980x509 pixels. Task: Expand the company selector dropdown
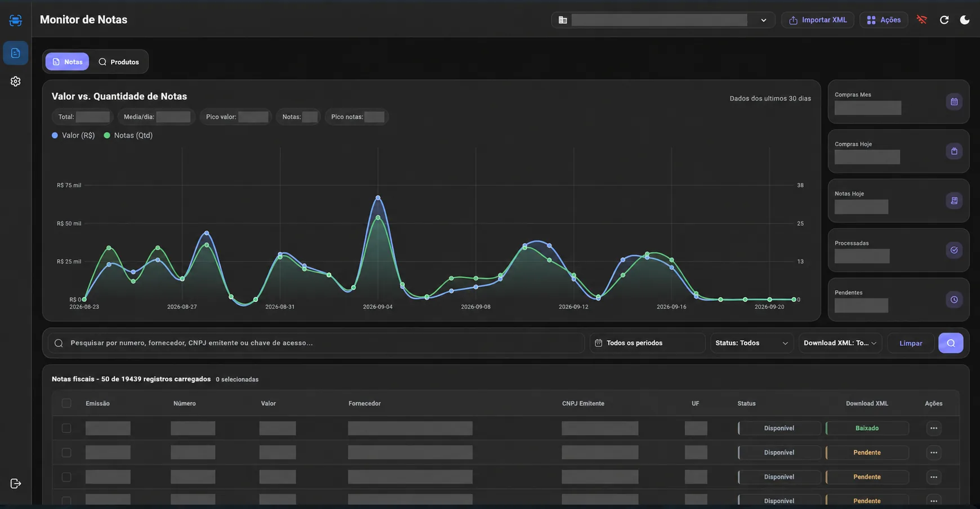pyautogui.click(x=663, y=20)
